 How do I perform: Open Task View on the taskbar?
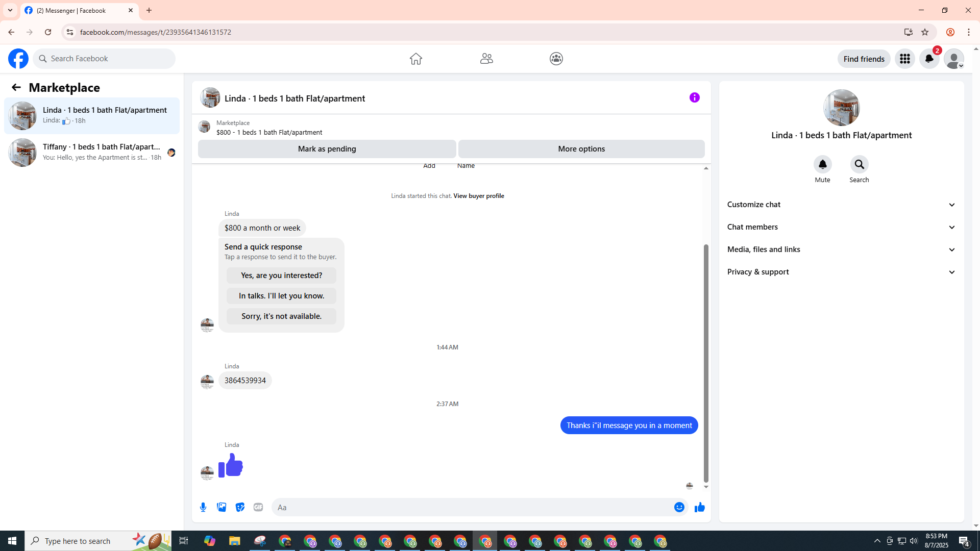tap(184, 541)
